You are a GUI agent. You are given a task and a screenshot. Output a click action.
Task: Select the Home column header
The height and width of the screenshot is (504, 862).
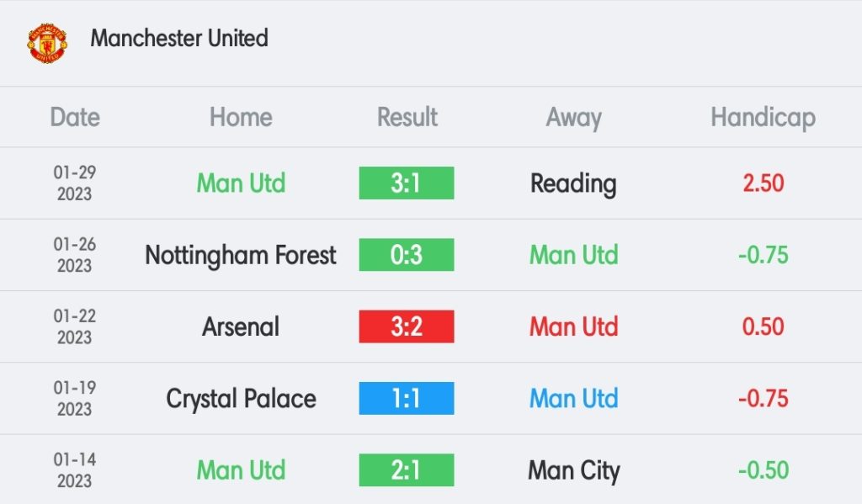(241, 117)
